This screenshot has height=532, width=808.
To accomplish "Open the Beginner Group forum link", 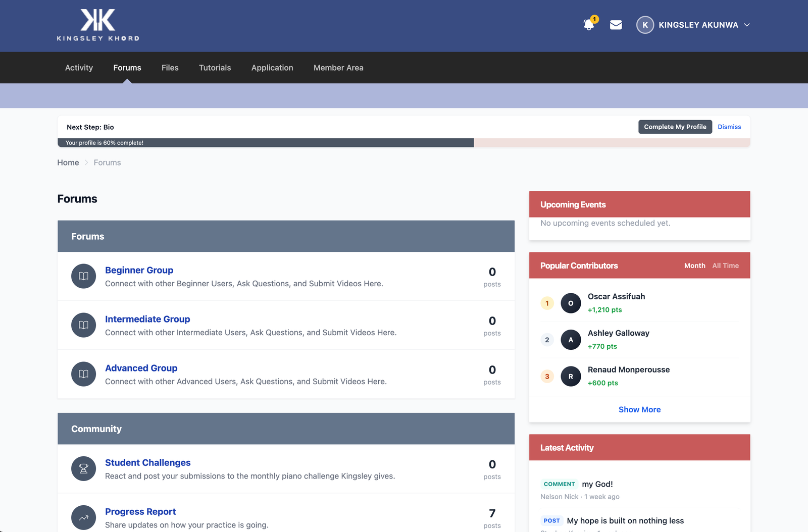I will [x=139, y=270].
